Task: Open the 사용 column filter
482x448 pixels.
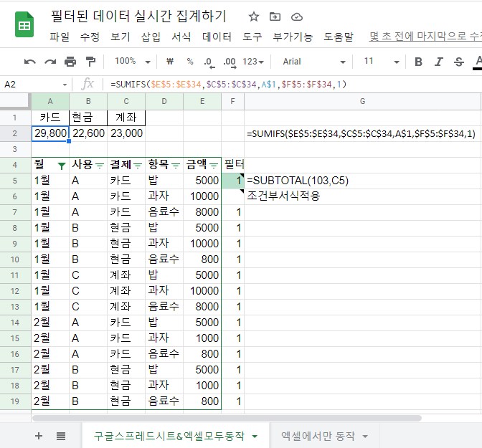Action: tap(100, 166)
